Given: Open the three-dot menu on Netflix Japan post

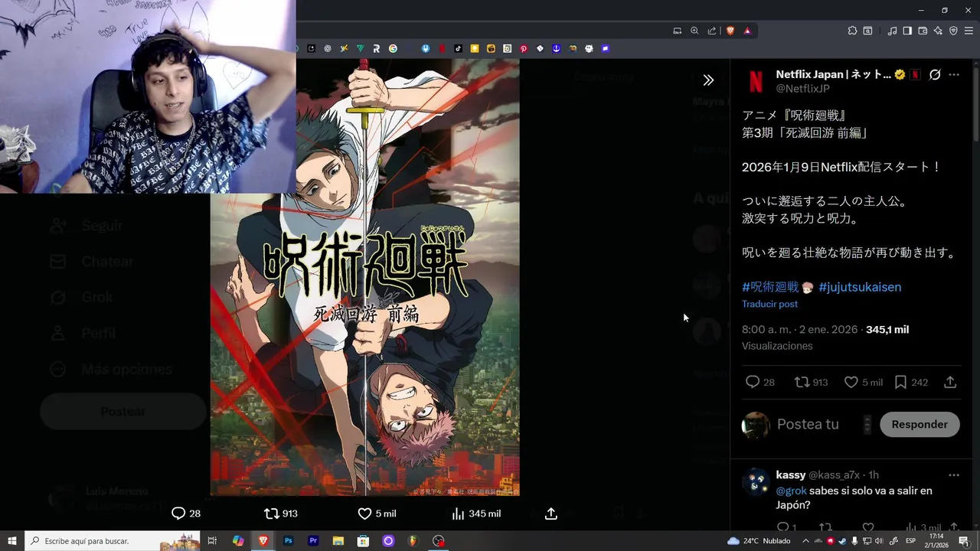Looking at the screenshot, I should tap(954, 74).
